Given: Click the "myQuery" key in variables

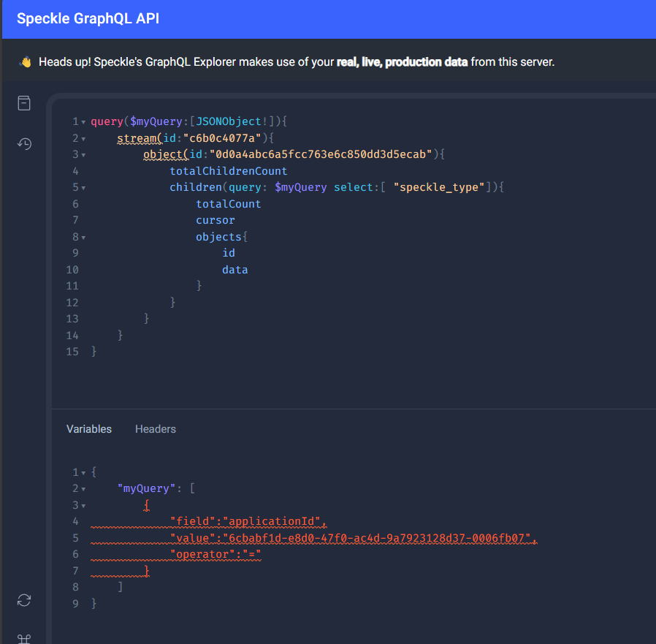Looking at the screenshot, I should pos(146,488).
